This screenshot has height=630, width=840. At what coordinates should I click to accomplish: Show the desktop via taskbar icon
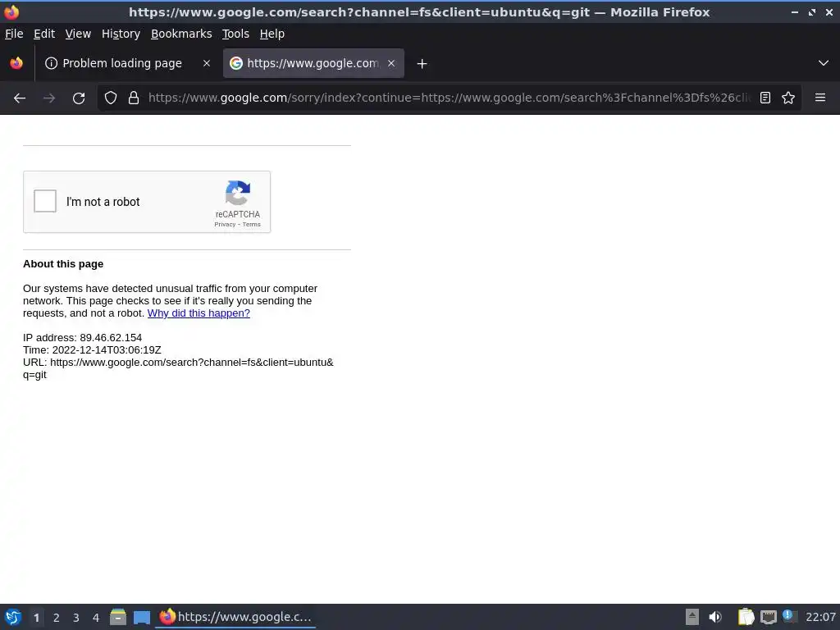(x=141, y=617)
